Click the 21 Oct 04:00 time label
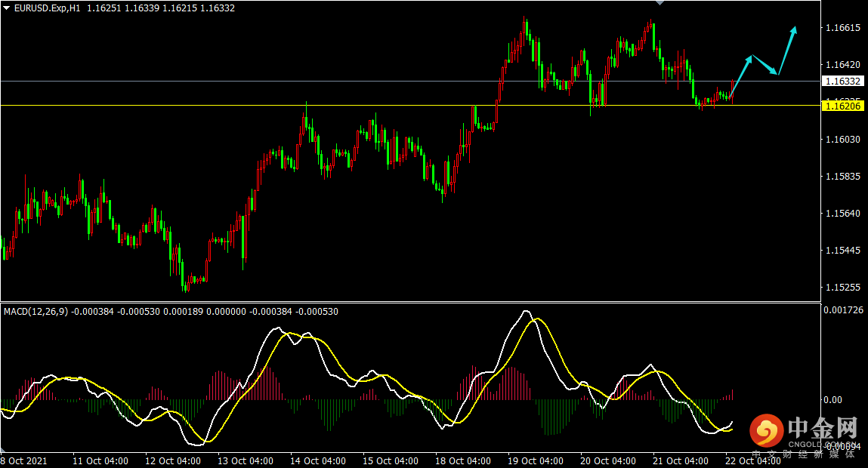The image size is (868, 468). coord(681,460)
